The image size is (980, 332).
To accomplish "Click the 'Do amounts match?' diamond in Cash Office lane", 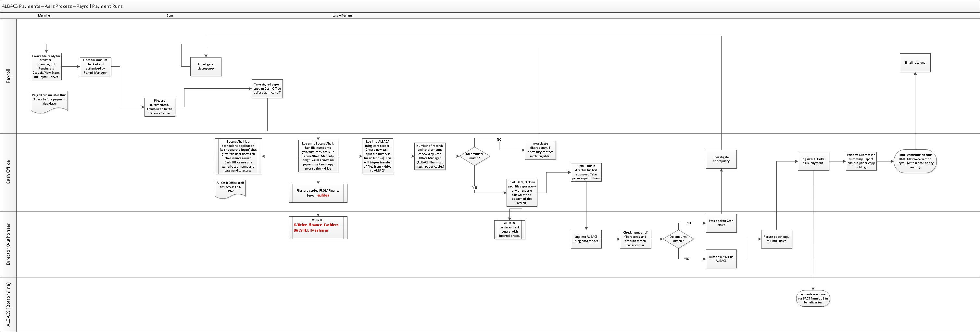I will click(x=474, y=156).
